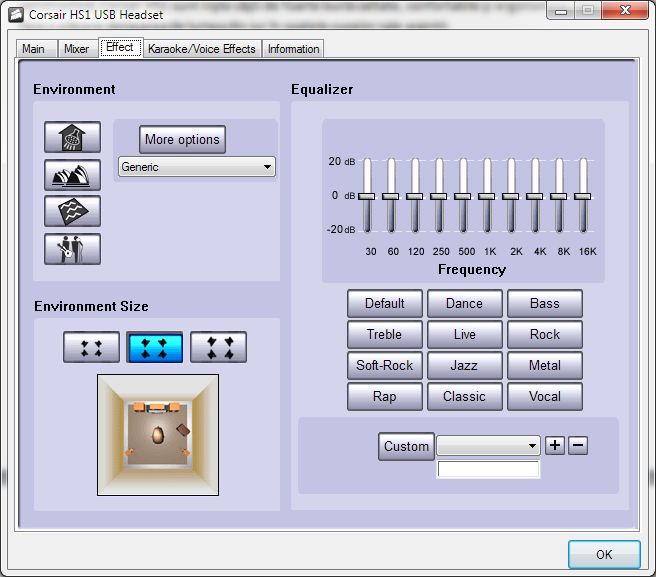
Task: Click the plus button to add custom preset
Action: point(555,446)
